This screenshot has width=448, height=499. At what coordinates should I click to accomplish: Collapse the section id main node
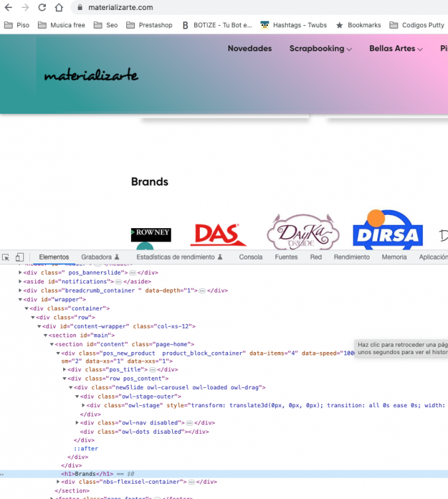pyautogui.click(x=45, y=335)
